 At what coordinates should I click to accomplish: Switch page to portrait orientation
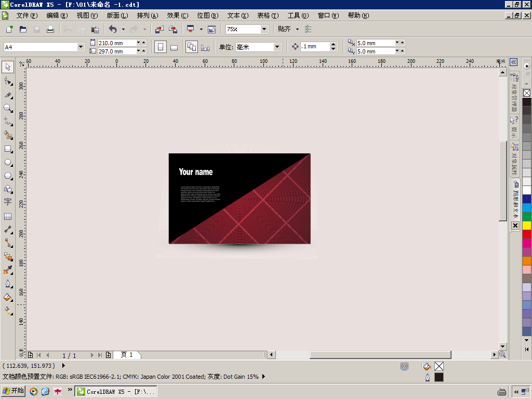pyautogui.click(x=161, y=47)
